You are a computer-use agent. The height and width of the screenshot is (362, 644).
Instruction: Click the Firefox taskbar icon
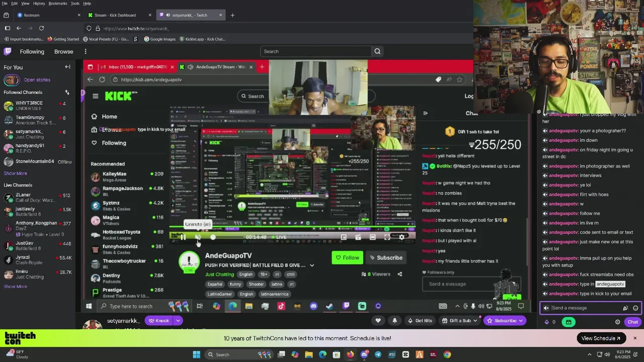point(350,354)
